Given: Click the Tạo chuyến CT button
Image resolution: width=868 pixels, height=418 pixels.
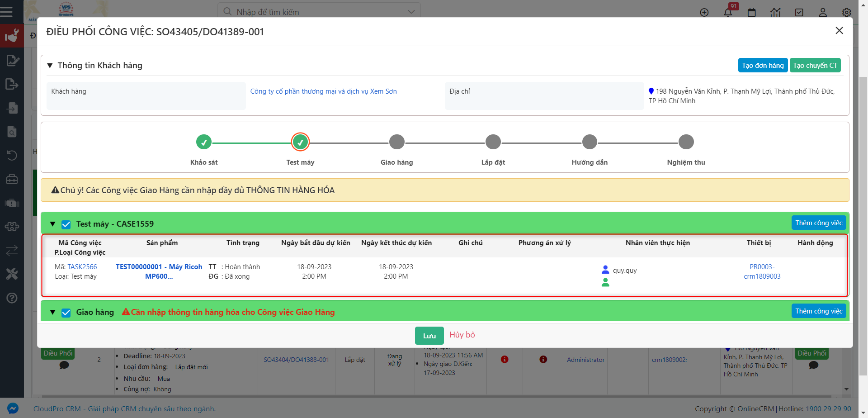Looking at the screenshot, I should (815, 65).
